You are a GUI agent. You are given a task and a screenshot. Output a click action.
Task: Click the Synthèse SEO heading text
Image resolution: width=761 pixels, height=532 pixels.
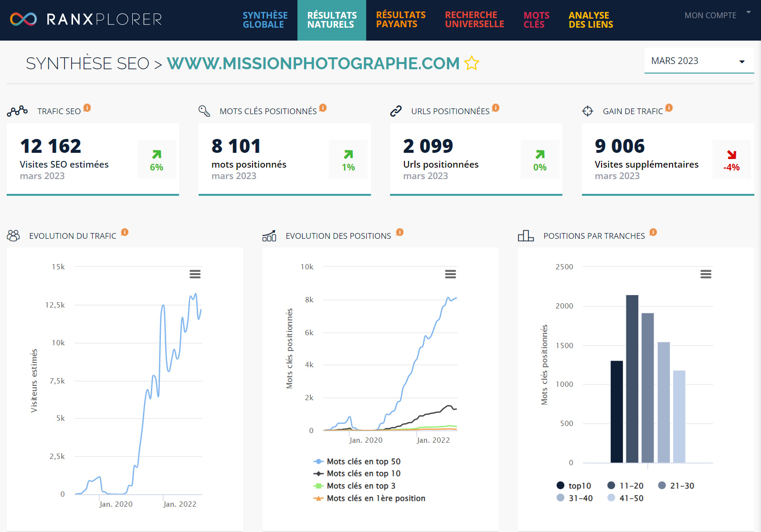coord(88,63)
